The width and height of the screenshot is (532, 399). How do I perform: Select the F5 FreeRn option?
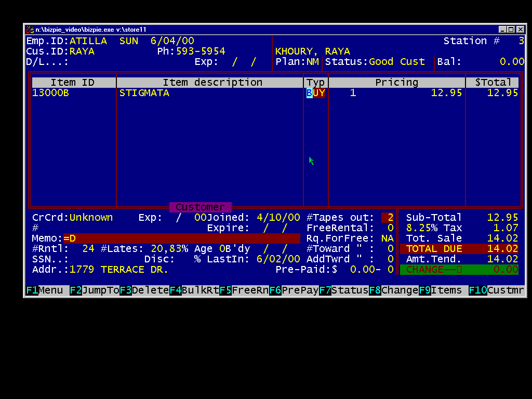click(x=244, y=290)
